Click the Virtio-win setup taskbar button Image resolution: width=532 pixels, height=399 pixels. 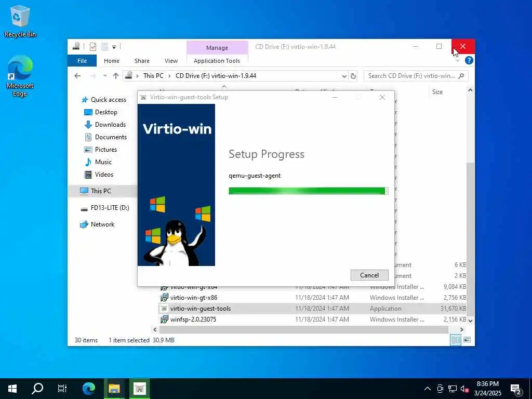point(139,389)
